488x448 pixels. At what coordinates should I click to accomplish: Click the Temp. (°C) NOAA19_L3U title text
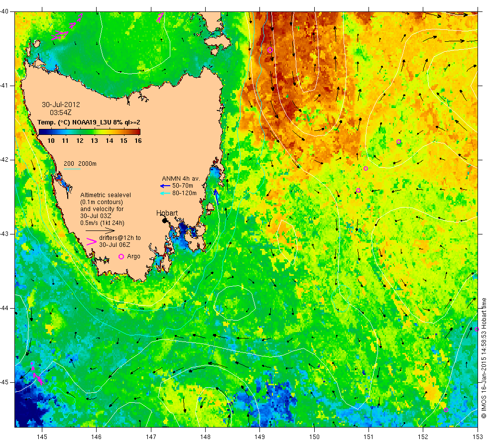pos(89,122)
